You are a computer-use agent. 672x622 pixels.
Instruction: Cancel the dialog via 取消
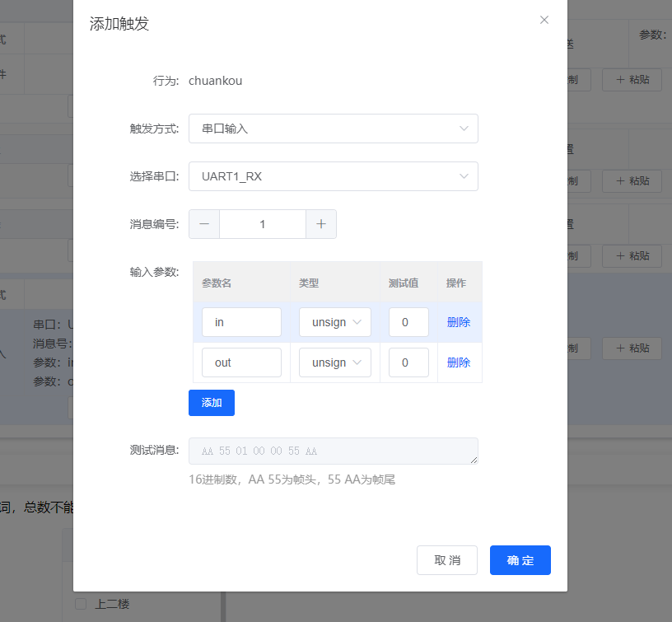(x=447, y=560)
